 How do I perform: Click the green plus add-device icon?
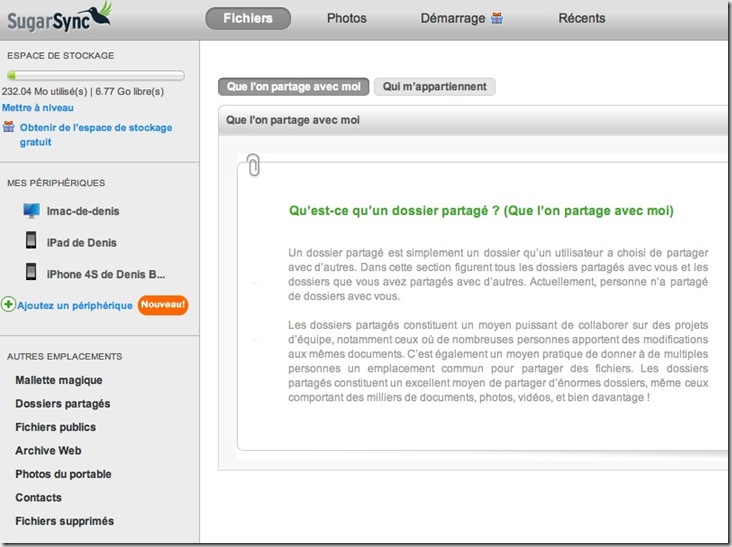pos(8,305)
